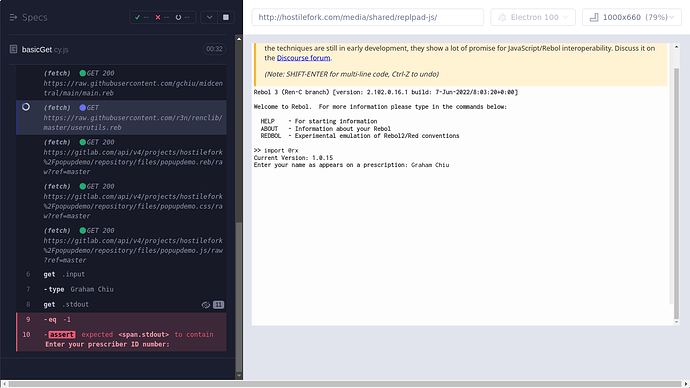
Task: Click the bottom horizontal scrollbar
Action: 345,384
